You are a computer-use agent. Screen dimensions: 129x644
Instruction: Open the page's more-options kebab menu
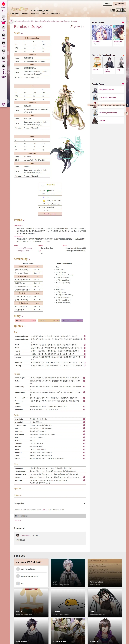coord(84,27)
